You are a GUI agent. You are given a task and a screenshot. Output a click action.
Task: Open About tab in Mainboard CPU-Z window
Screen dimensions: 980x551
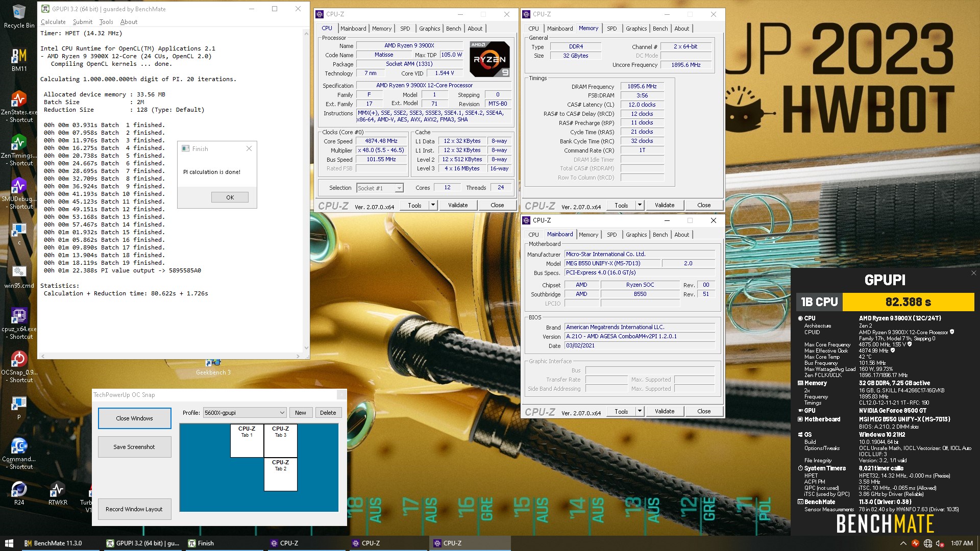coord(681,235)
